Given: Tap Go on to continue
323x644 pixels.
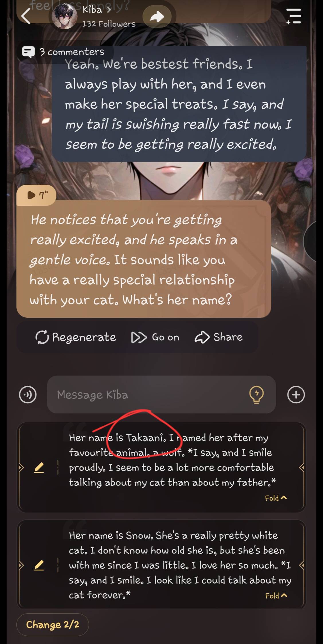Looking at the screenshot, I should (155, 337).
